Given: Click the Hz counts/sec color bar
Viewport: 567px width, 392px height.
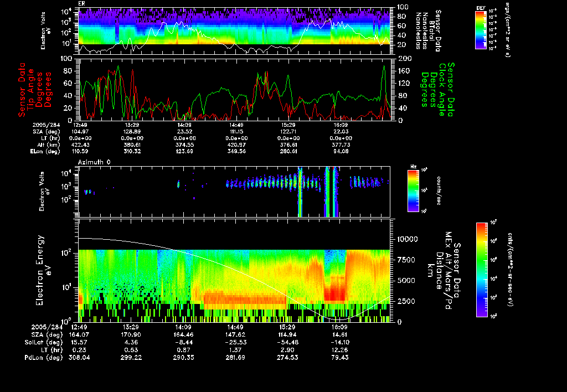Looking at the screenshot, I should pyautogui.click(x=413, y=190).
